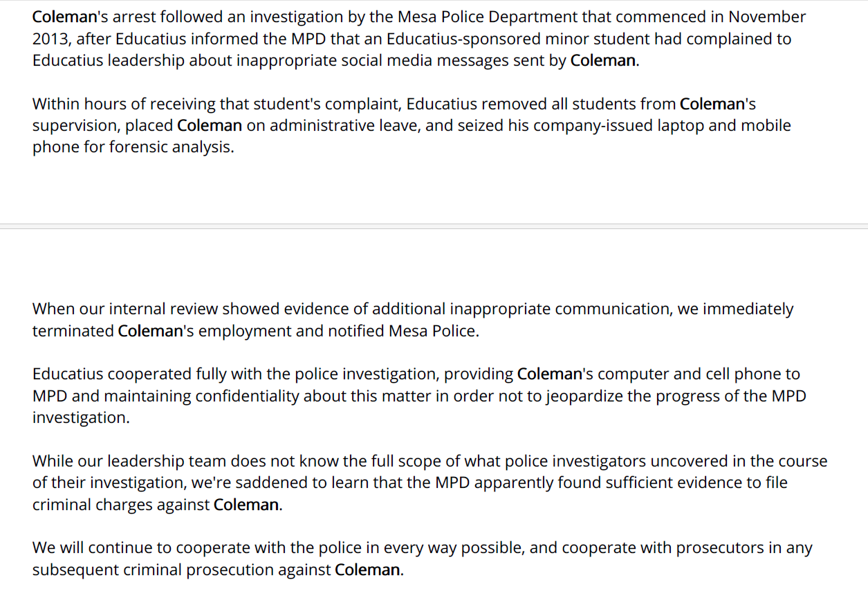Click bold Coleman after "all students from"
Image resolution: width=868 pixels, height=598 pixels.
tap(712, 105)
